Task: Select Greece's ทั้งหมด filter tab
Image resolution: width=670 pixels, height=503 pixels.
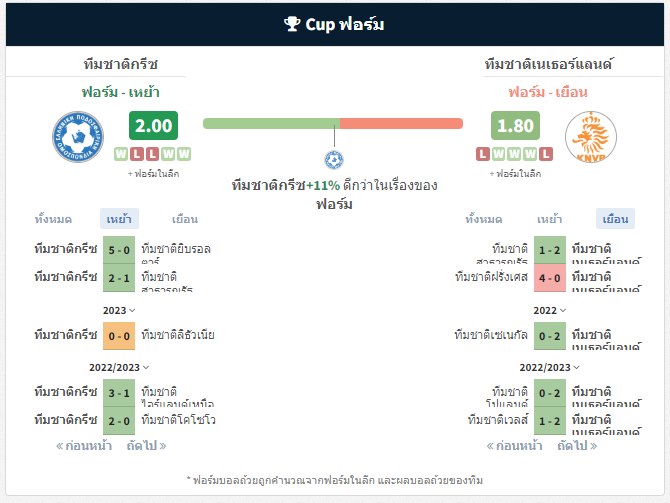Action: point(53,219)
